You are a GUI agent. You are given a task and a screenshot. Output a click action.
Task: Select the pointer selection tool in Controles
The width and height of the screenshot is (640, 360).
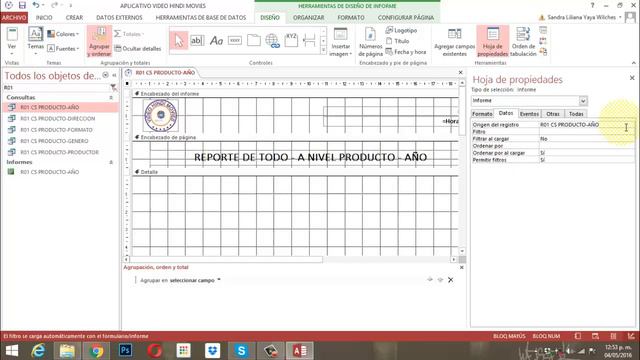(x=178, y=40)
